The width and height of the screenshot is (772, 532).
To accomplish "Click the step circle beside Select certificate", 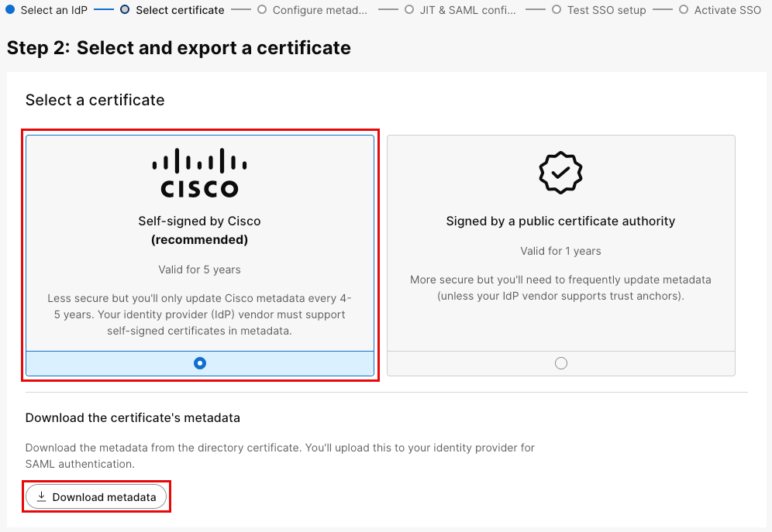I will coord(125,10).
